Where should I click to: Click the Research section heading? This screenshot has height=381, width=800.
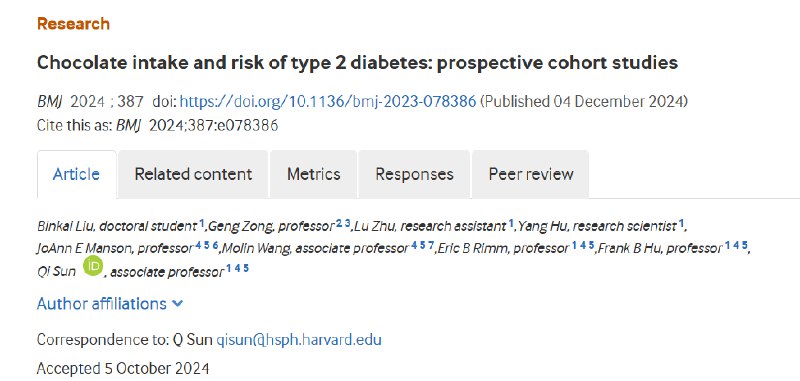tap(73, 23)
